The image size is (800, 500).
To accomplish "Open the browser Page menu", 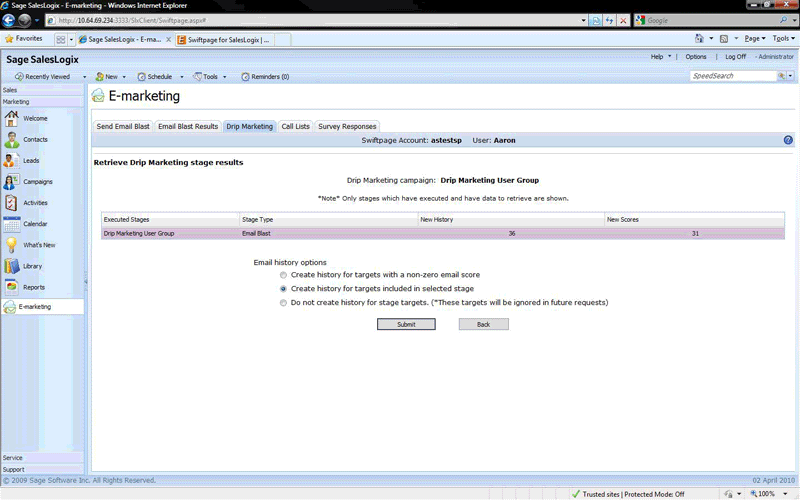I will coord(755,38).
